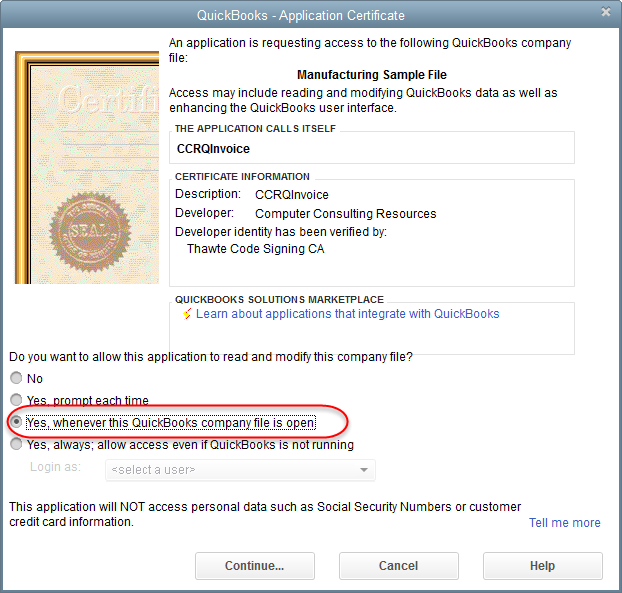Close the Application Certificate dialog
The width and height of the screenshot is (622, 593).
(x=606, y=12)
